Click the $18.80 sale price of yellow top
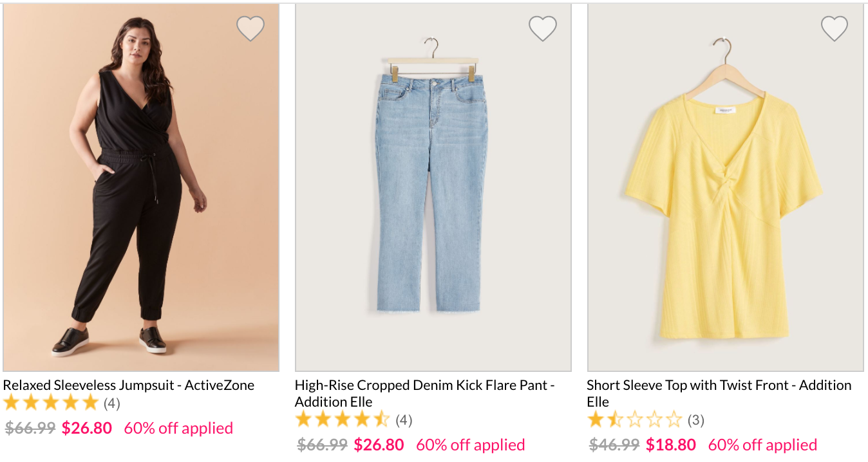 671,445
